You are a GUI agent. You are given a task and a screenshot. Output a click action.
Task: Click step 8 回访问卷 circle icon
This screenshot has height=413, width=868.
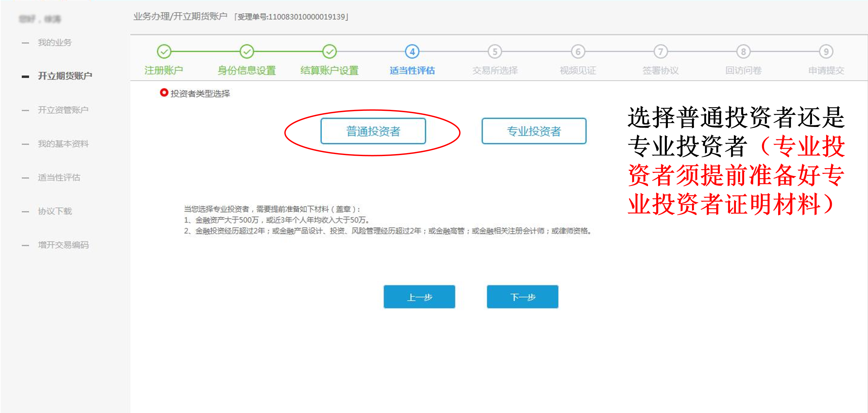[x=743, y=52]
